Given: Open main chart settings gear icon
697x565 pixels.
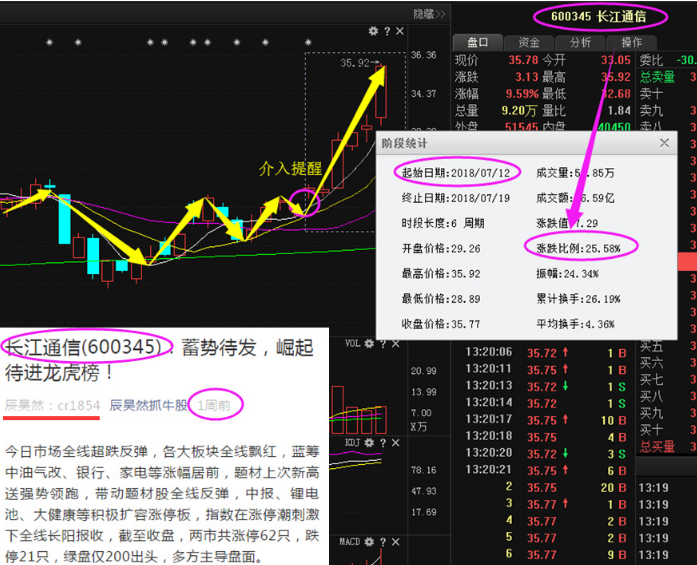Looking at the screenshot, I should (x=373, y=31).
